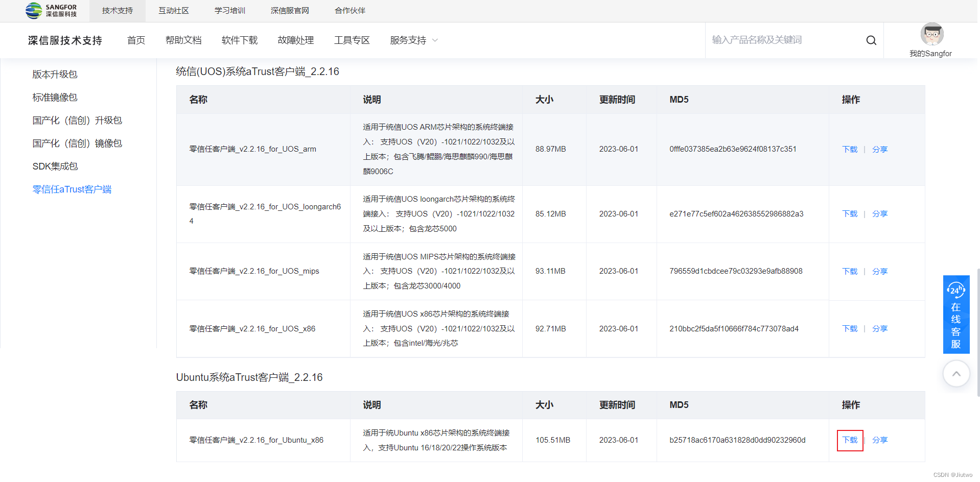
Task: Open 帮助文档 in main navigation
Action: pos(183,40)
